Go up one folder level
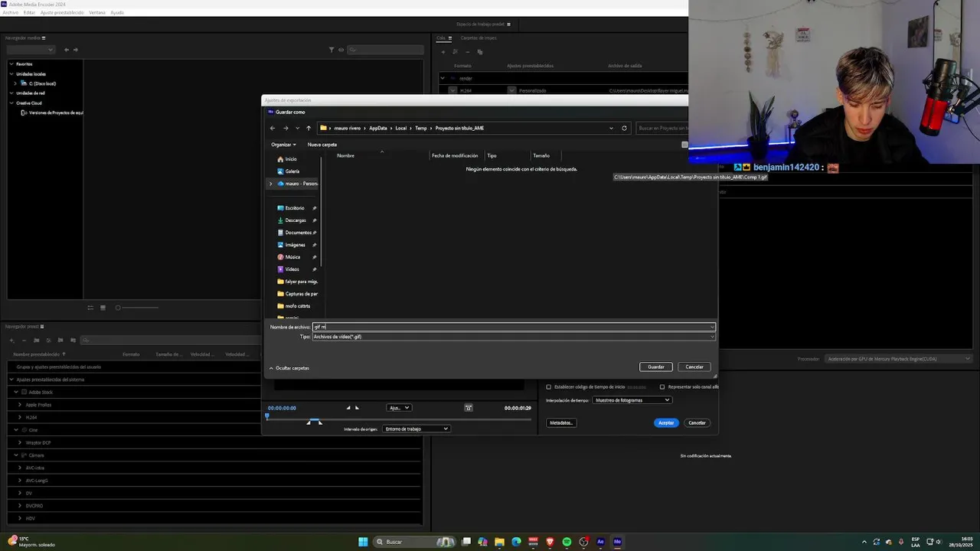Image resolution: width=980 pixels, height=551 pixels. point(309,128)
